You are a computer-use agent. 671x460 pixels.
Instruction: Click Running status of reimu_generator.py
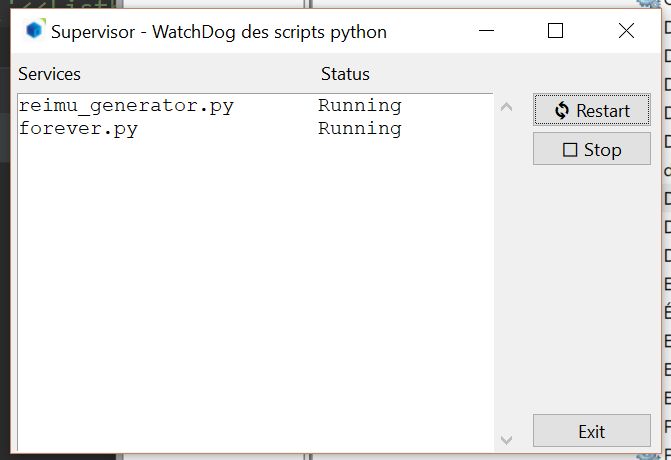tap(360, 106)
